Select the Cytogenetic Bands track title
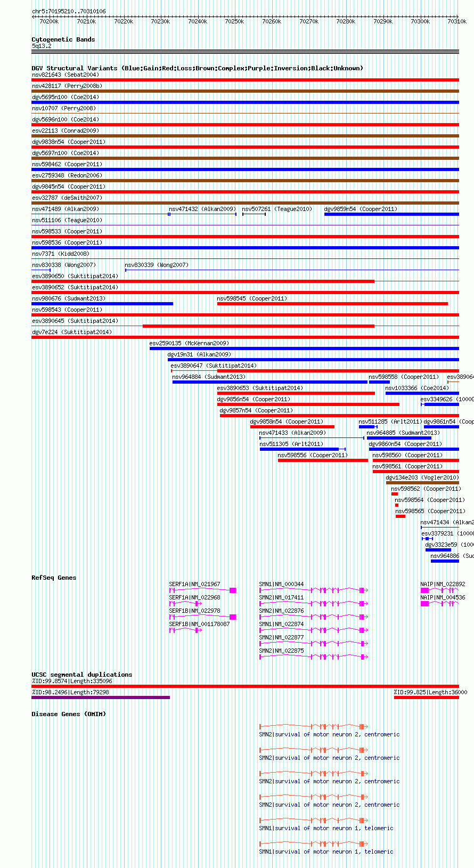The width and height of the screenshot is (474, 868). pyautogui.click(x=63, y=39)
